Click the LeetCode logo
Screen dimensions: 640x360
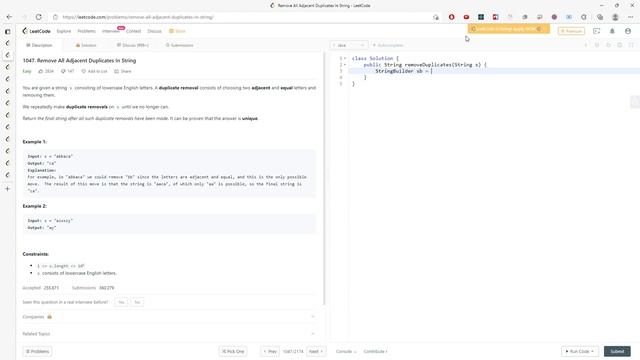[x=37, y=31]
